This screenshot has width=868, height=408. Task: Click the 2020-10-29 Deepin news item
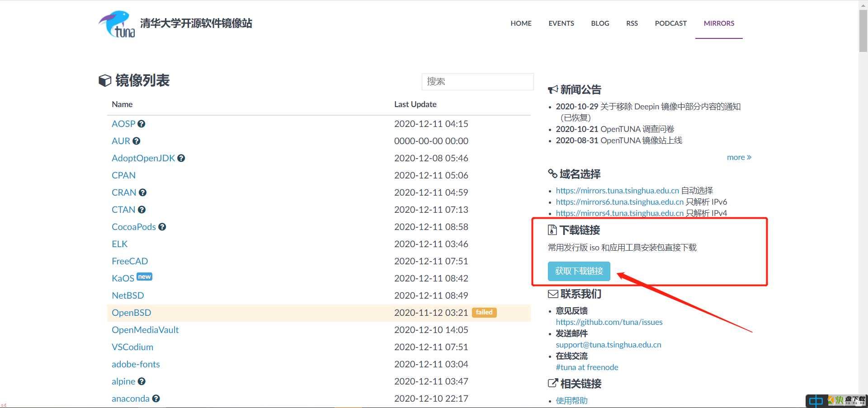coord(648,112)
